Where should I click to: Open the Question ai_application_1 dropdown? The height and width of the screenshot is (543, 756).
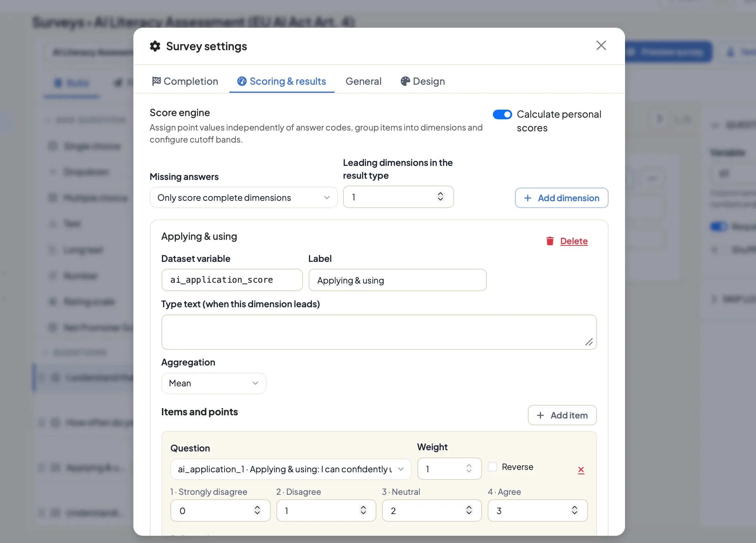click(x=291, y=469)
